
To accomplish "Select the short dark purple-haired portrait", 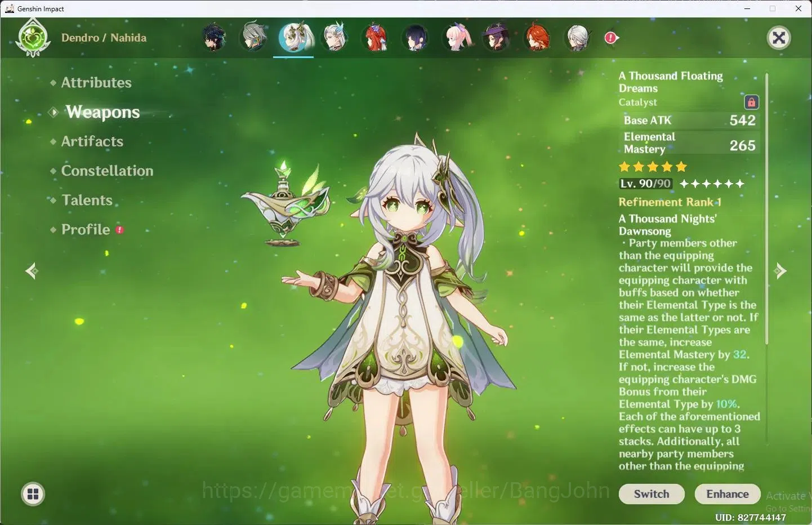I will tap(416, 38).
